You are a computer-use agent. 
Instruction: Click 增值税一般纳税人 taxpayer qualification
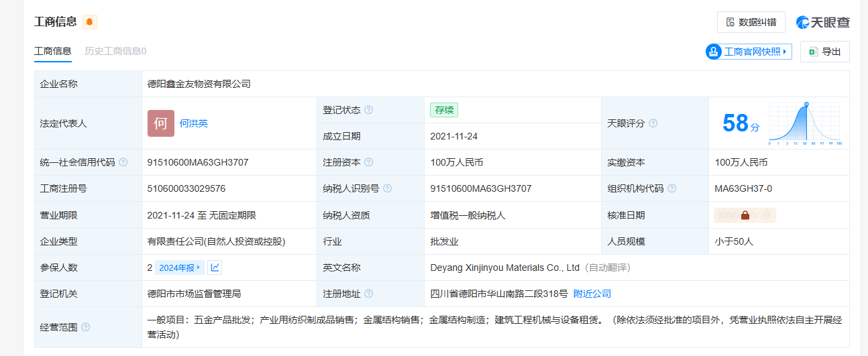pyautogui.click(x=468, y=215)
